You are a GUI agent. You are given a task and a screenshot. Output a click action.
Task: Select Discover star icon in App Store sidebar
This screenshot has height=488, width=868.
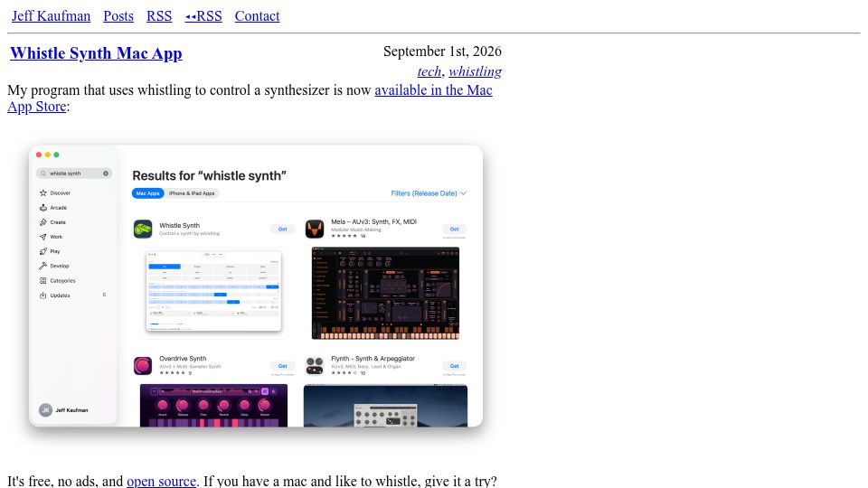(x=43, y=193)
